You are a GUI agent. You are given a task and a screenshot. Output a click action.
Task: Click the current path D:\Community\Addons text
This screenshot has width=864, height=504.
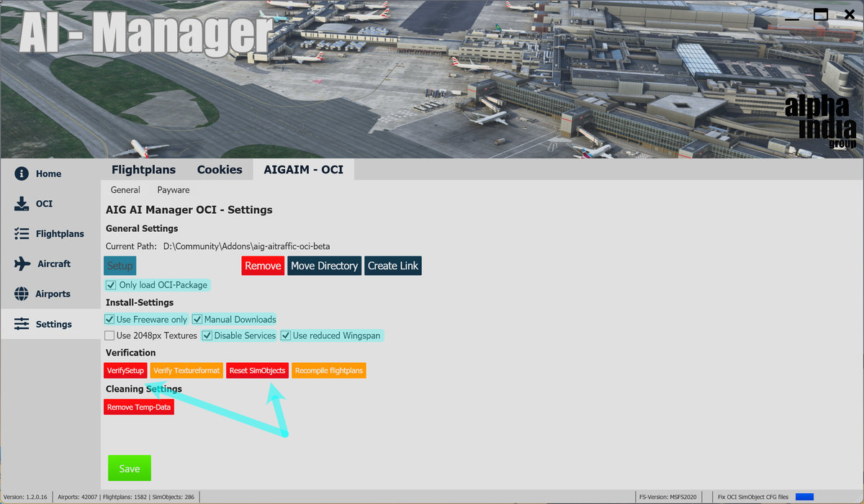pos(246,246)
